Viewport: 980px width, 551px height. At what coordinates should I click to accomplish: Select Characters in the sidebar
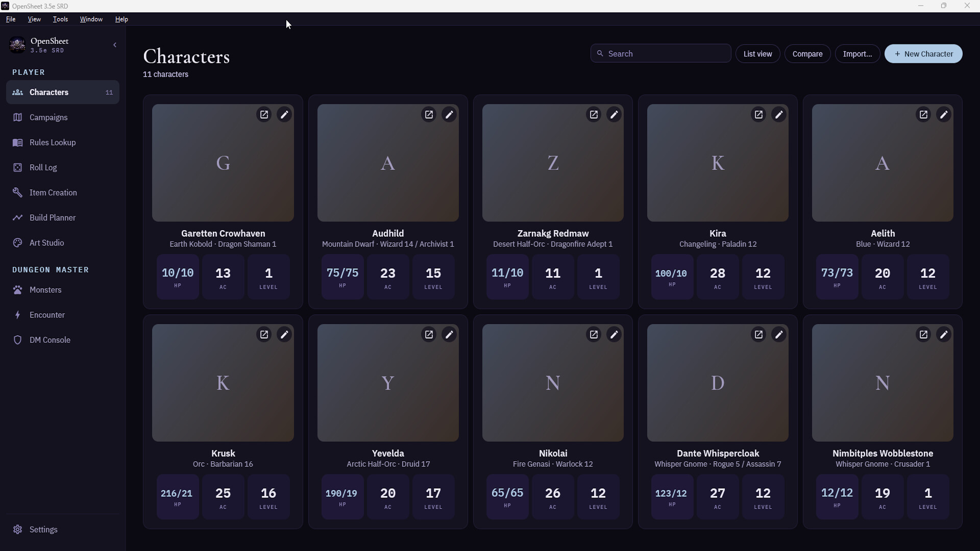click(63, 92)
